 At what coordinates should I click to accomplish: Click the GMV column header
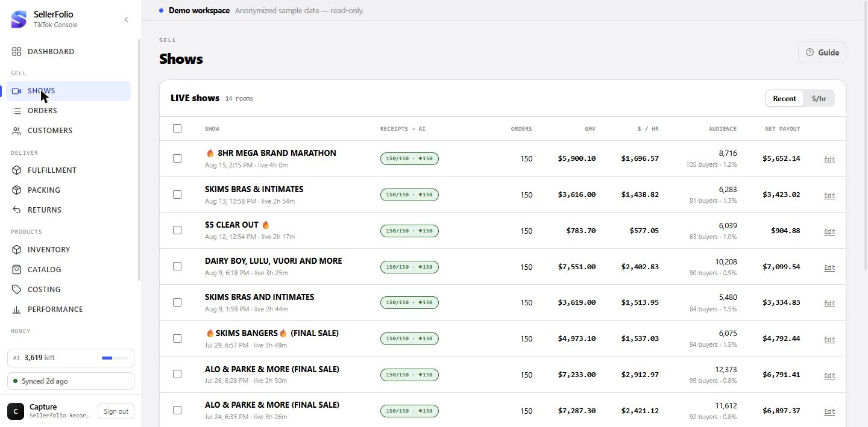coord(590,129)
